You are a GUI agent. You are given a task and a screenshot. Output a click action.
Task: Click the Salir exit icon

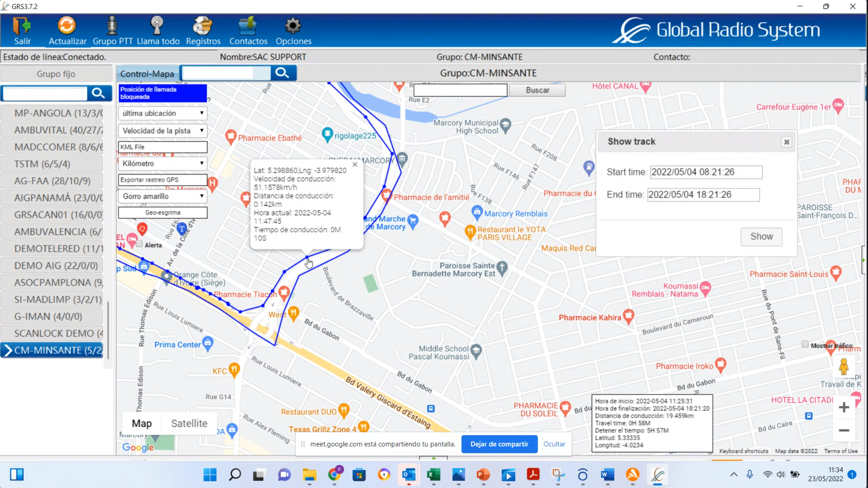[22, 26]
